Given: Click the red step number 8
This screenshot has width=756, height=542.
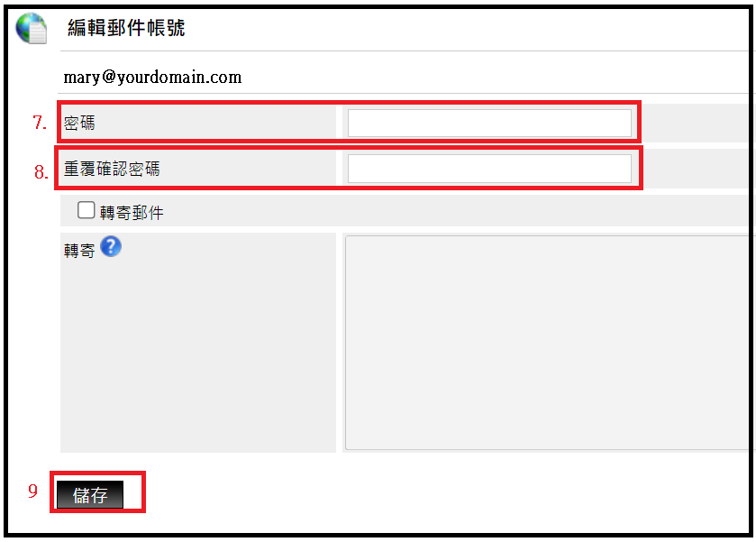Looking at the screenshot, I should click(x=41, y=171).
